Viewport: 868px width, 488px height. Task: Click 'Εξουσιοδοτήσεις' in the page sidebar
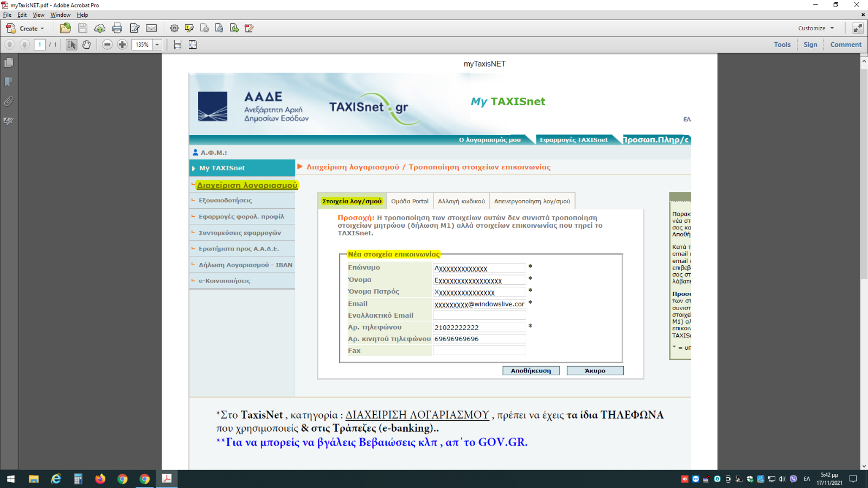(225, 200)
